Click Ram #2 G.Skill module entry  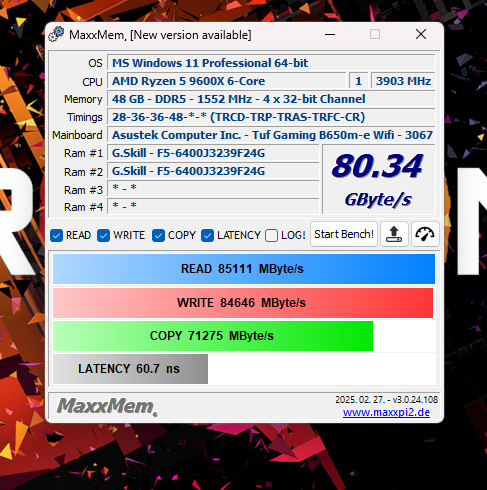click(213, 171)
